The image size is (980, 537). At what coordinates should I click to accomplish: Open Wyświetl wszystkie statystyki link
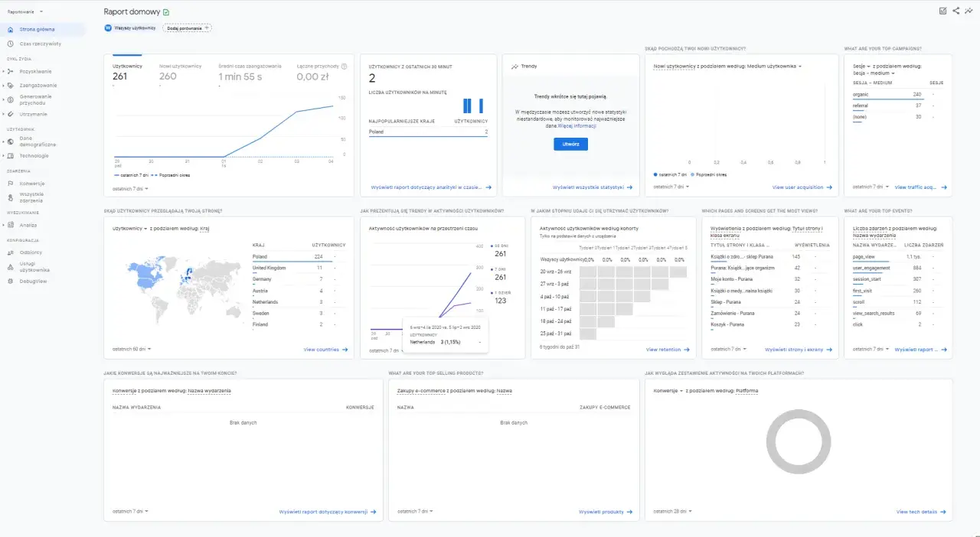[x=593, y=187]
